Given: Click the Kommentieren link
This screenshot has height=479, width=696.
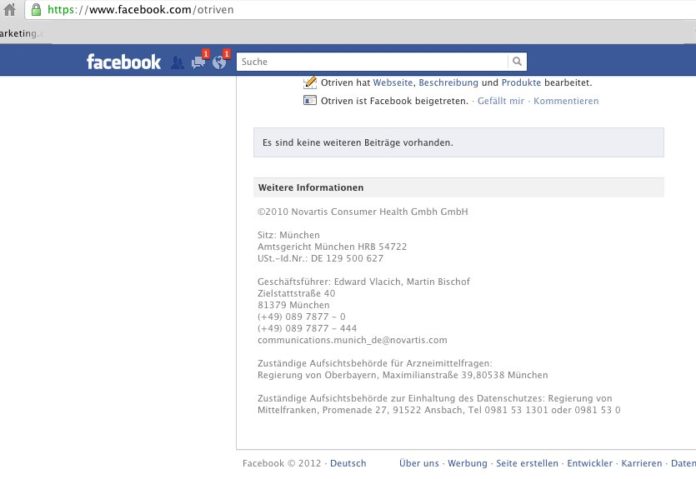Looking at the screenshot, I should click(x=566, y=101).
